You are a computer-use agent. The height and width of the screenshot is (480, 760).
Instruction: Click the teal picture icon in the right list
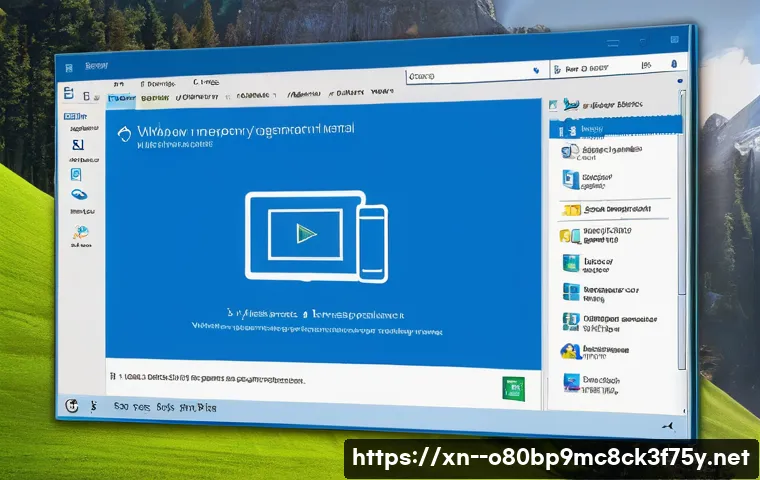[x=571, y=263]
